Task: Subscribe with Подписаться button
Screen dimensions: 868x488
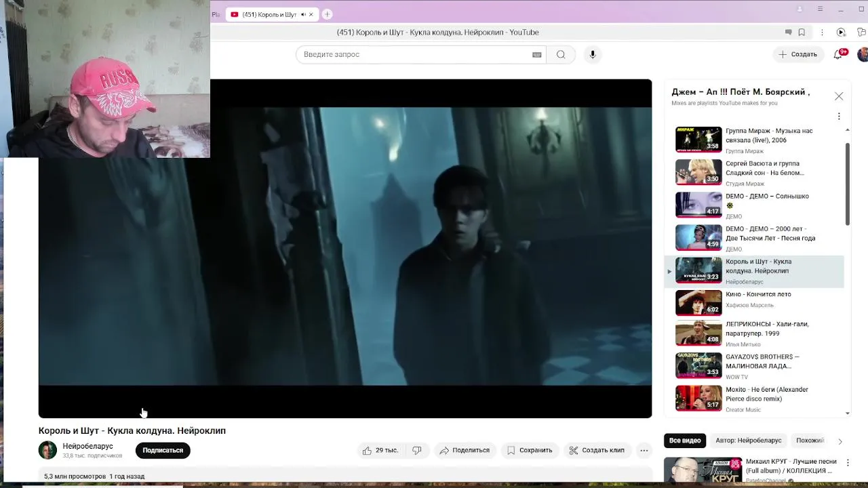Action: tap(163, 450)
